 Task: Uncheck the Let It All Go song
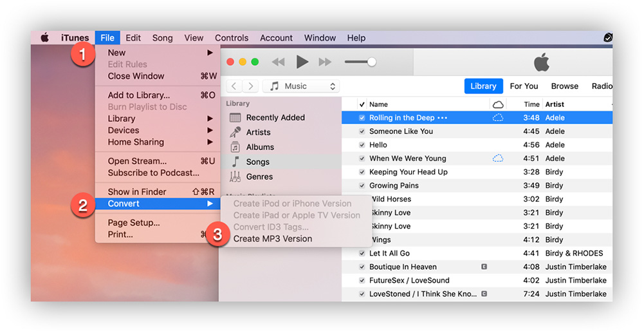click(362, 253)
